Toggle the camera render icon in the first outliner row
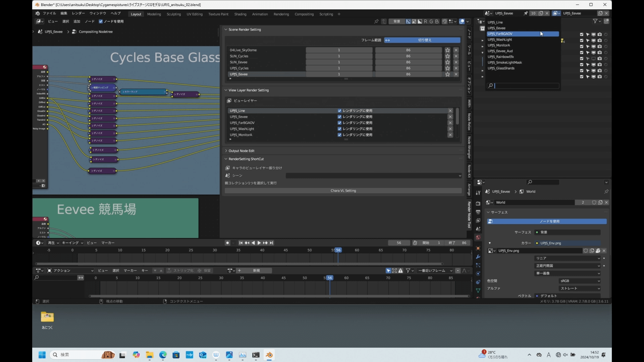This screenshot has width=644, height=362. [599, 35]
